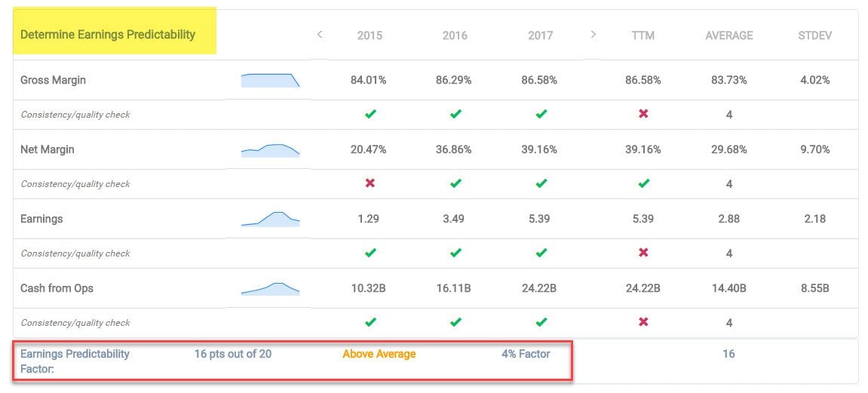Sort by the STDEV column header

pyautogui.click(x=814, y=35)
